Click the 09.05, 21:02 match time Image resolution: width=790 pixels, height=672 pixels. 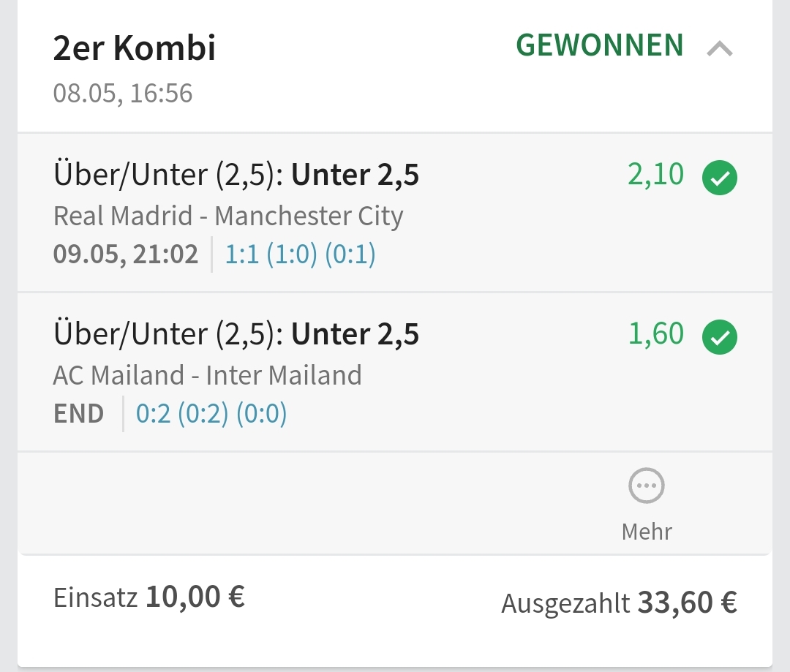[126, 254]
